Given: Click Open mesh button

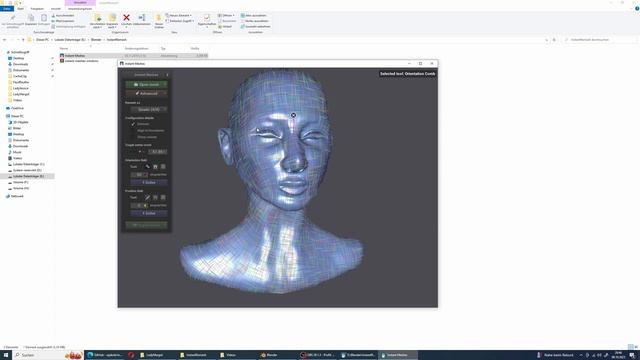Looking at the screenshot, I should 147,84.
